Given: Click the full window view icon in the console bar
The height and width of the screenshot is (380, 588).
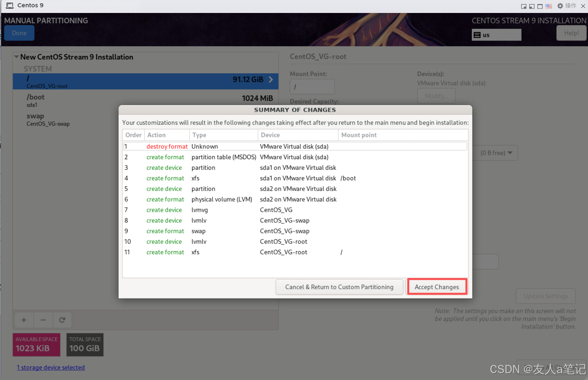Looking at the screenshot, I should pos(540,6).
